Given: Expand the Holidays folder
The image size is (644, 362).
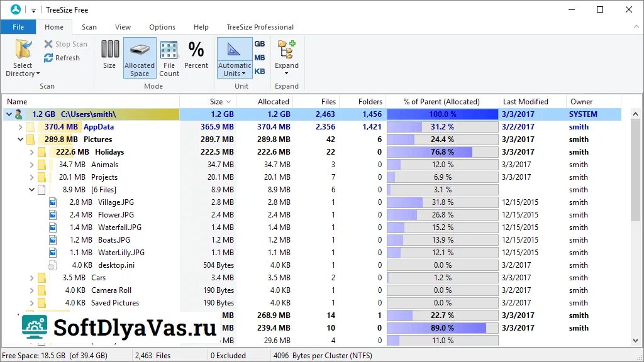Looking at the screenshot, I should point(31,152).
